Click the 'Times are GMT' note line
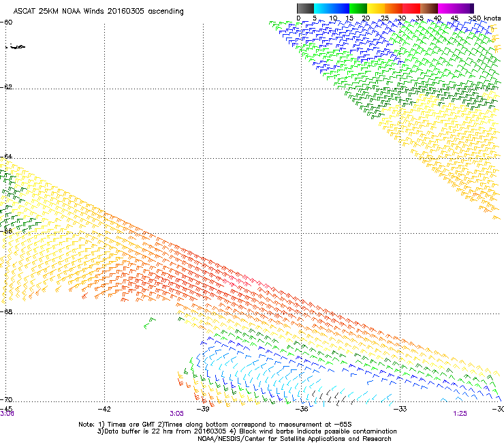 coord(215,425)
